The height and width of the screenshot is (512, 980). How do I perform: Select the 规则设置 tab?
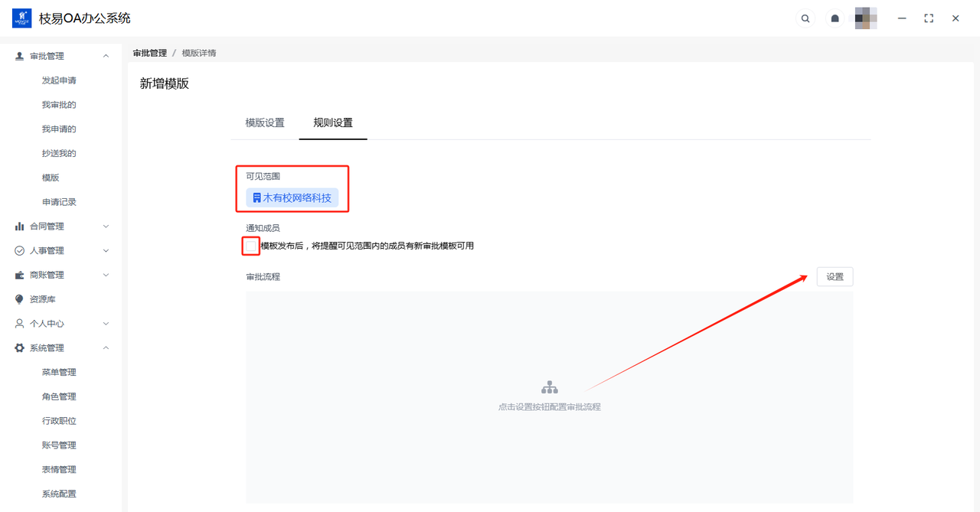coord(333,122)
